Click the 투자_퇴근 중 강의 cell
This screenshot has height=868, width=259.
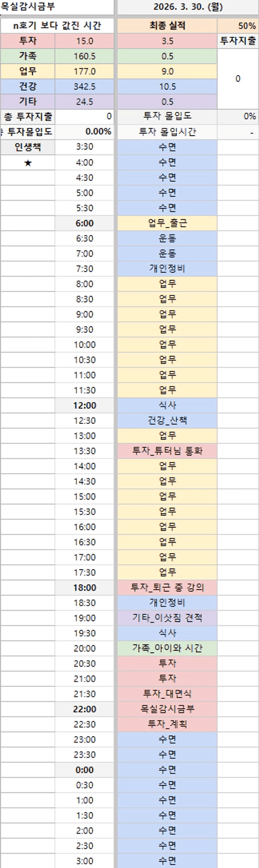pos(167,588)
